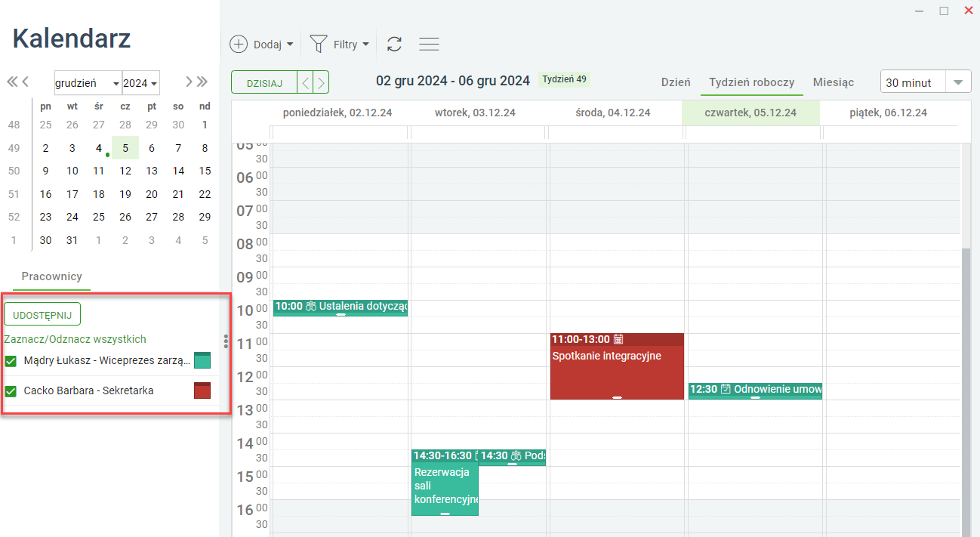Expand the Dodaj dropdown arrow
Screen dimensions: 980x537
coord(290,45)
